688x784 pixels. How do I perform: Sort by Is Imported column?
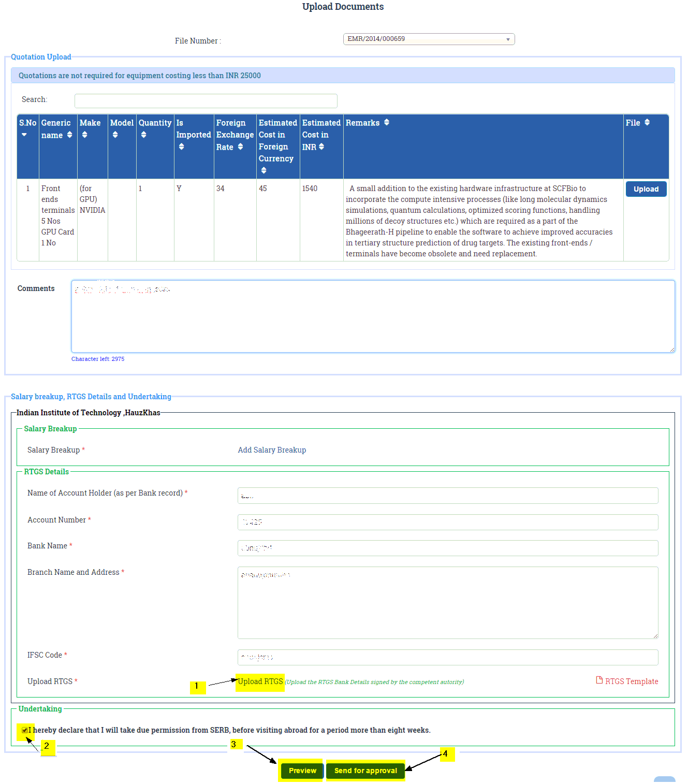181,147
